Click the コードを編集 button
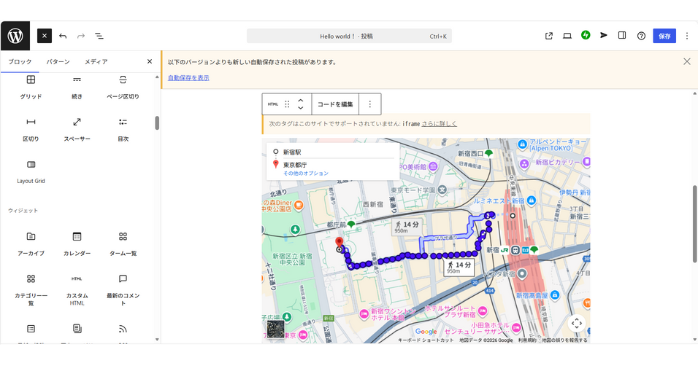The image size is (698, 365). [x=335, y=104]
